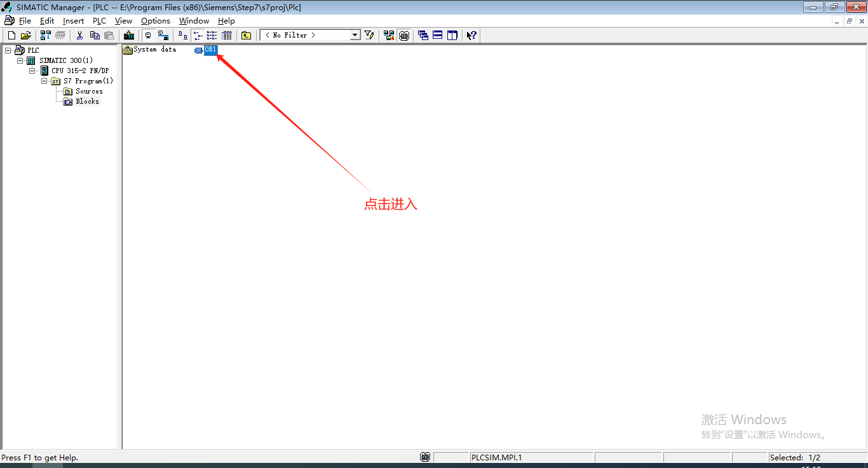The width and height of the screenshot is (868, 468).
Task: Open the PLC menu
Action: [100, 21]
